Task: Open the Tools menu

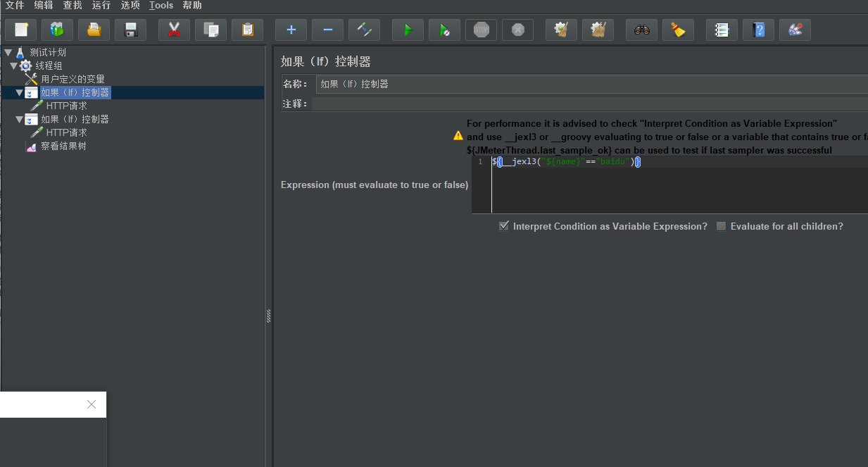Action: tap(161, 6)
